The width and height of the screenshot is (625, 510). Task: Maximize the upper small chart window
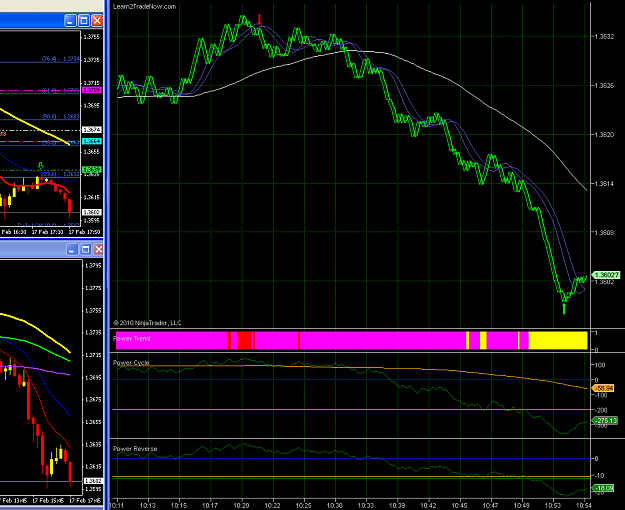(84, 21)
